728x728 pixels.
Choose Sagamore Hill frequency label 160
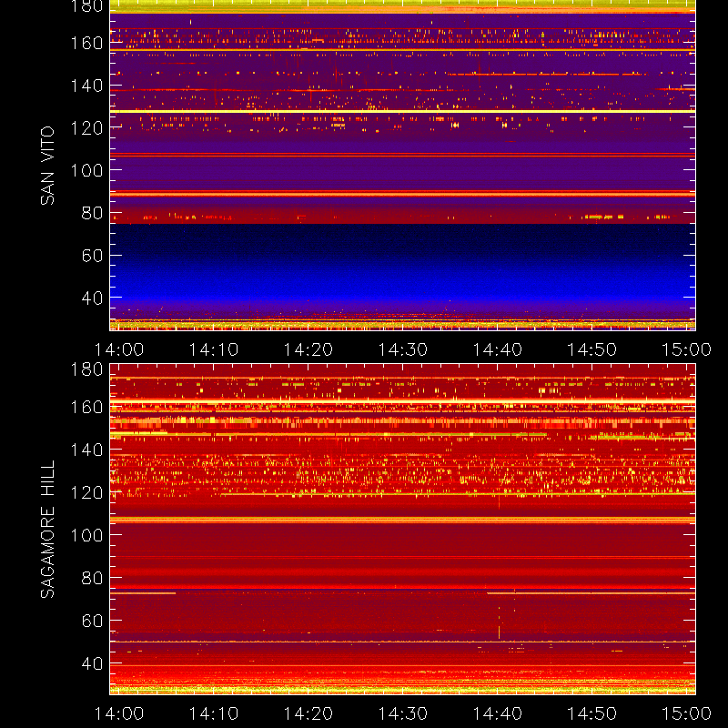pyautogui.click(x=86, y=407)
